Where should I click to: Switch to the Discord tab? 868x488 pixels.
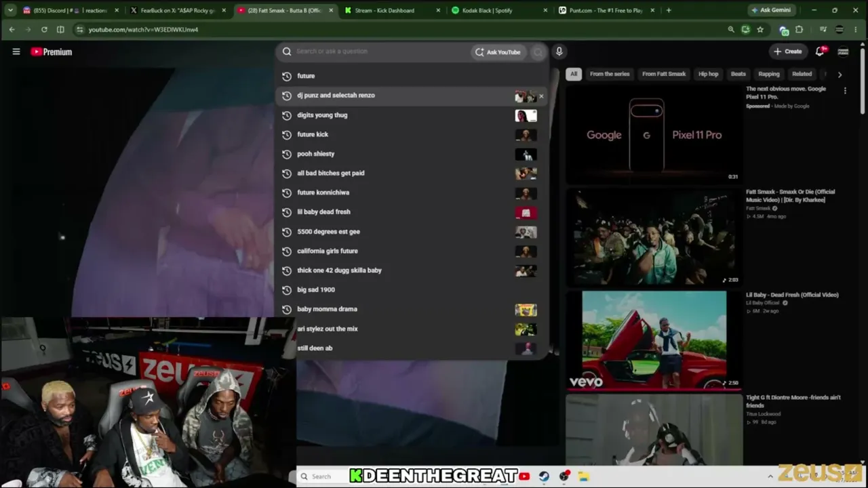(x=70, y=10)
